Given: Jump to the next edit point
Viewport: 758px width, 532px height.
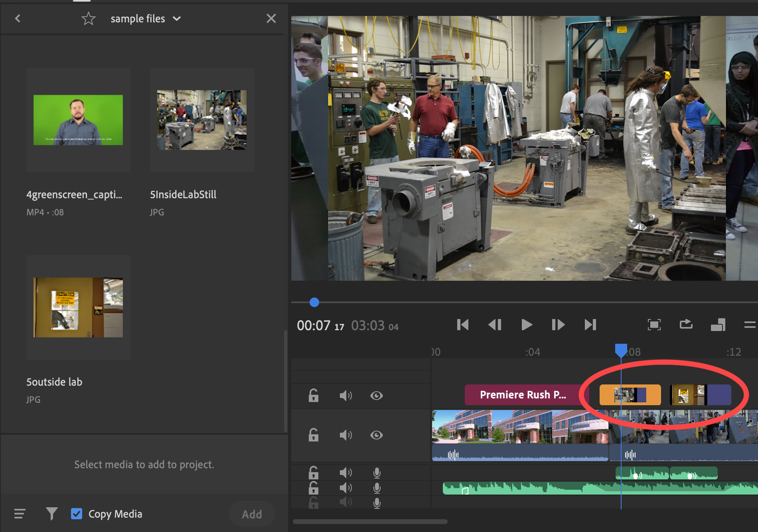Looking at the screenshot, I should click(590, 325).
